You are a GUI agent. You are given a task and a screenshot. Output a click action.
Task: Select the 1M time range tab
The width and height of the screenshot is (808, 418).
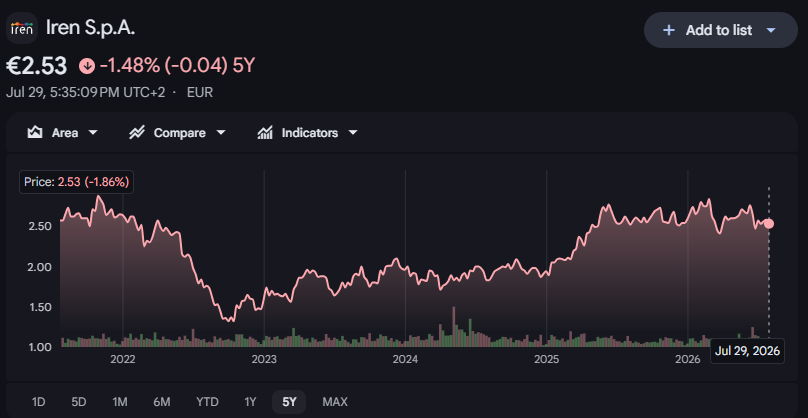[x=120, y=402]
